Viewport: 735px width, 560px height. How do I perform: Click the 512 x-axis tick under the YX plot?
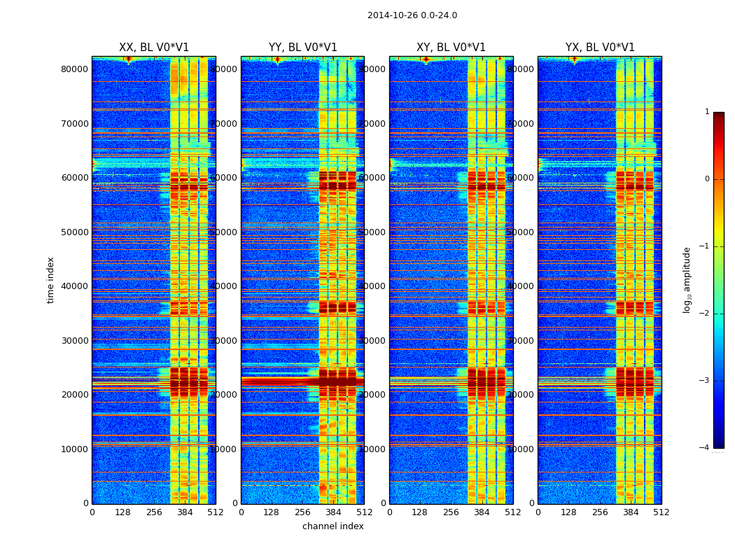661,512
